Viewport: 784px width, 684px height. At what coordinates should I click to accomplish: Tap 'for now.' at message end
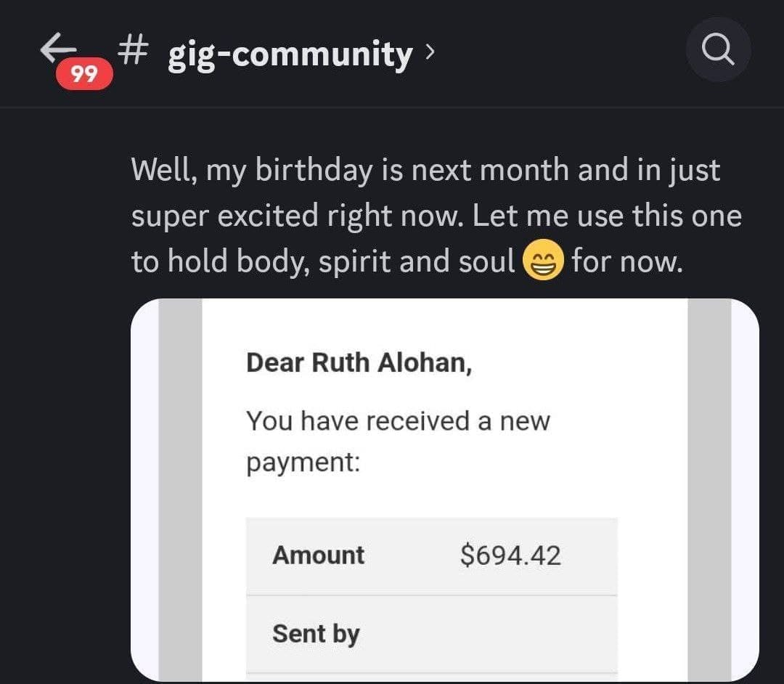(x=627, y=261)
